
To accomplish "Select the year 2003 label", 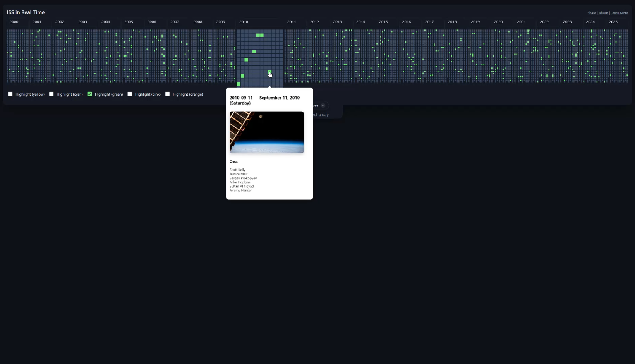I will (82, 22).
